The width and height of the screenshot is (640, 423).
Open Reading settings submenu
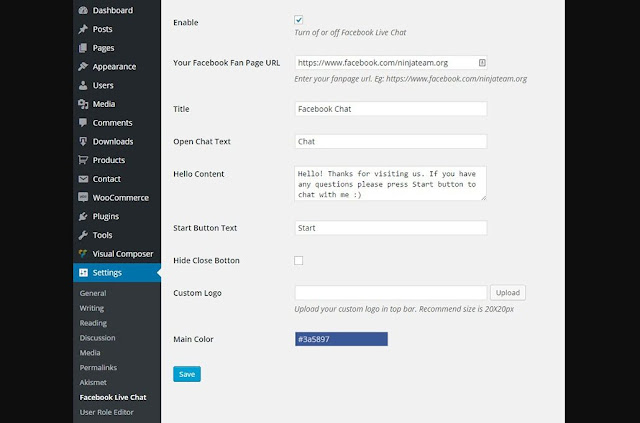tap(93, 323)
